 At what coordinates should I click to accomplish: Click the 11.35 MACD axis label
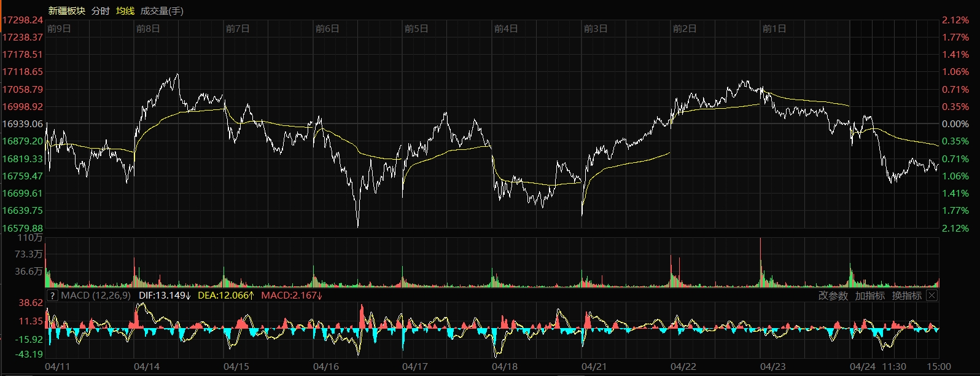(x=31, y=321)
